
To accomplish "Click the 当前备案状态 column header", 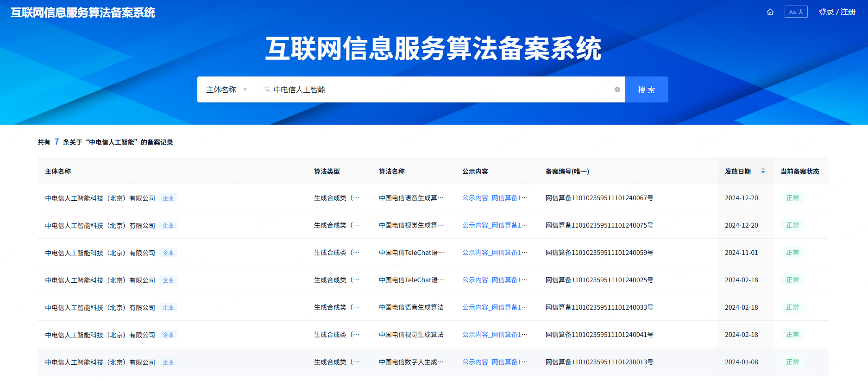I will (800, 171).
